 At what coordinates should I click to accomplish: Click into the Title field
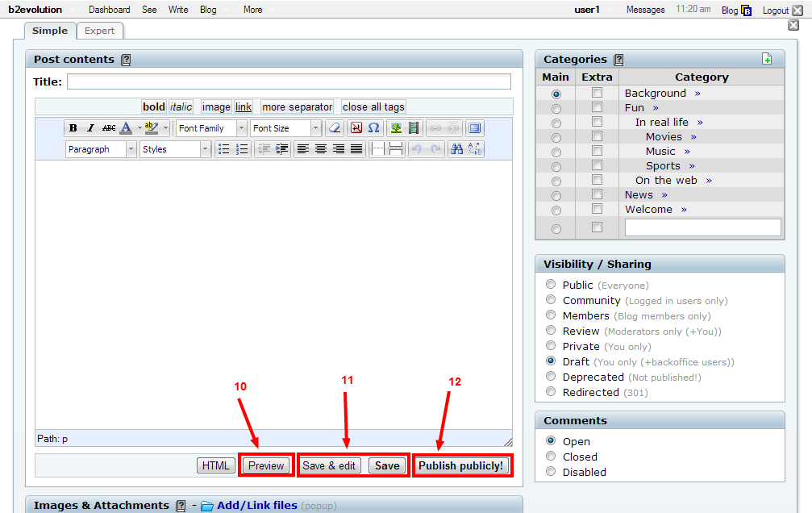289,81
